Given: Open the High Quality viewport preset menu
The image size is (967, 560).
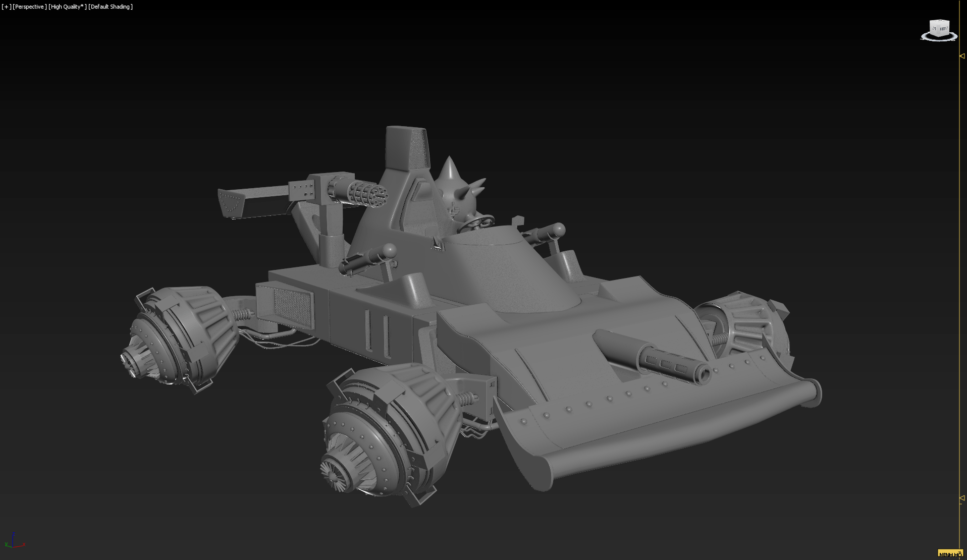Looking at the screenshot, I should [67, 7].
